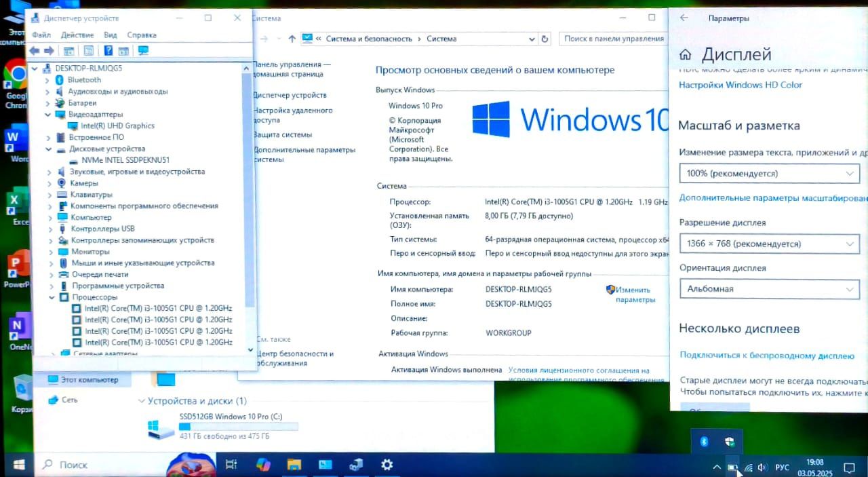Collapse the Дисковые устройства category

(x=49, y=149)
